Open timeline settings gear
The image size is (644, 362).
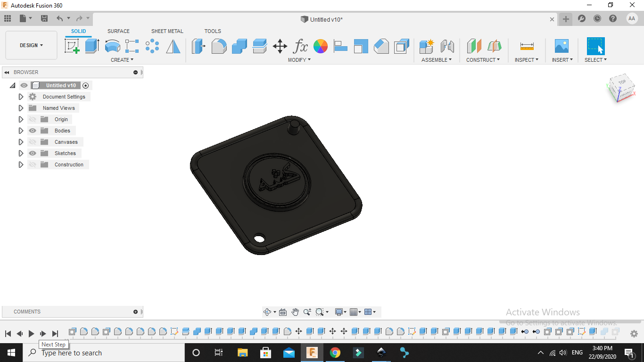[x=634, y=334]
